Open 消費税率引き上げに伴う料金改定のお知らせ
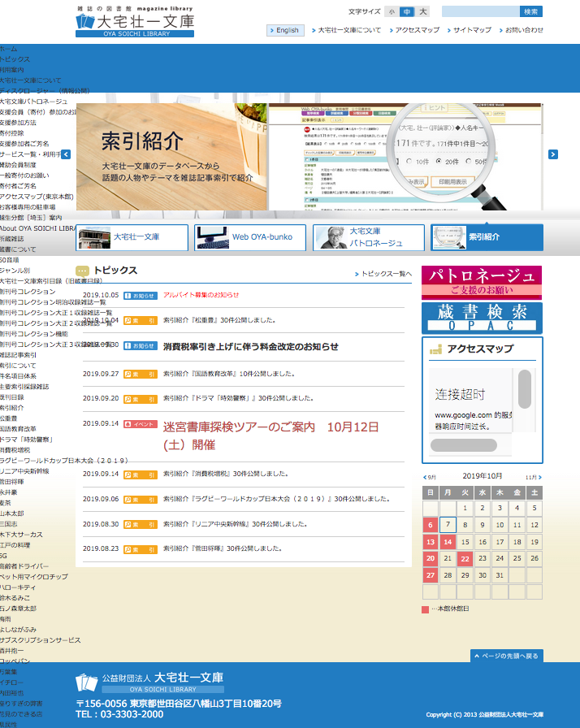This screenshot has height=728, width=580. pyautogui.click(x=250, y=346)
